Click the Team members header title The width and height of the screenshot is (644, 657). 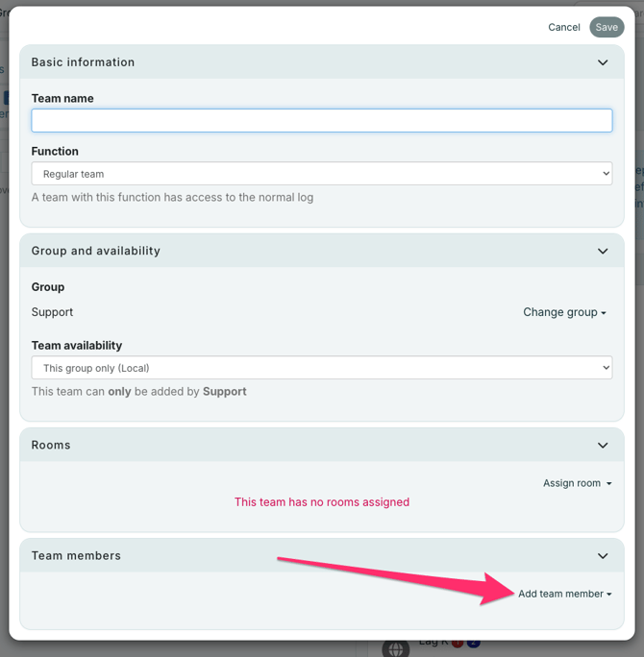click(76, 556)
